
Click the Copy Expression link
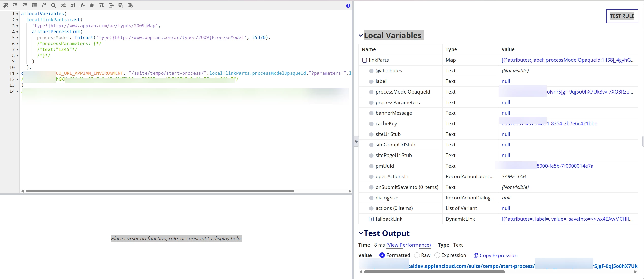pos(495,255)
